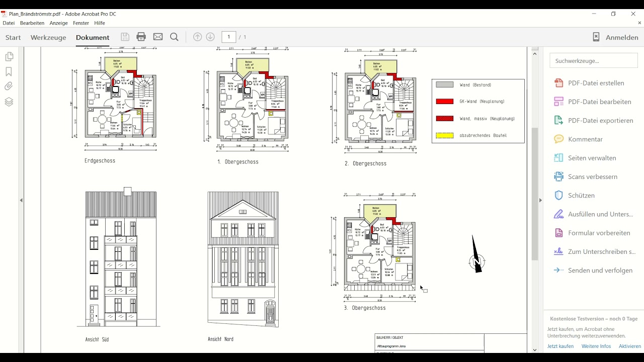
Task: Close the document with small X
Action: 640,23
